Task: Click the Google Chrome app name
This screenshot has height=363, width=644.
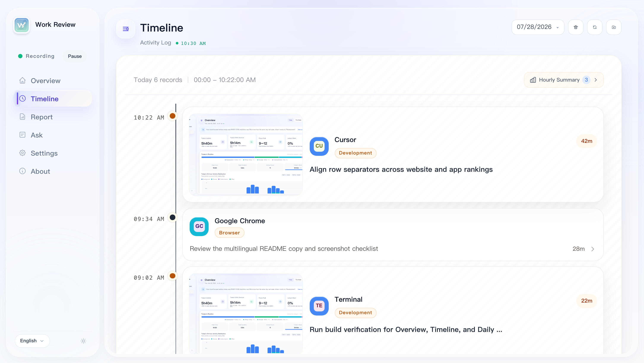Action: click(x=240, y=221)
